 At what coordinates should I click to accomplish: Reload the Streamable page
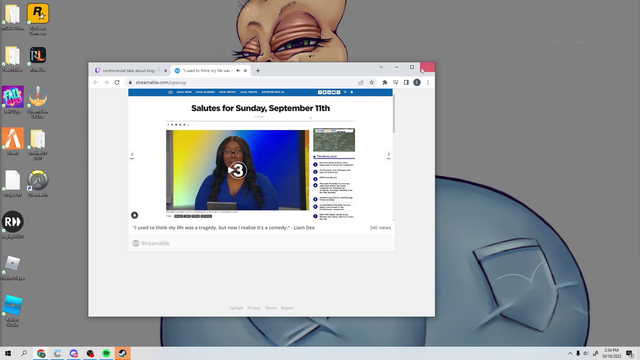[x=117, y=82]
